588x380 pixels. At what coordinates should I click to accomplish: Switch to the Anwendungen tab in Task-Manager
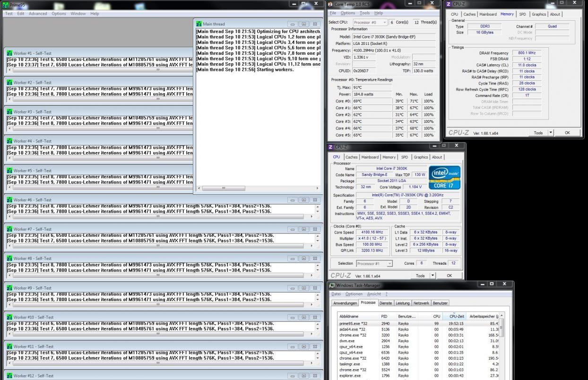(x=344, y=303)
